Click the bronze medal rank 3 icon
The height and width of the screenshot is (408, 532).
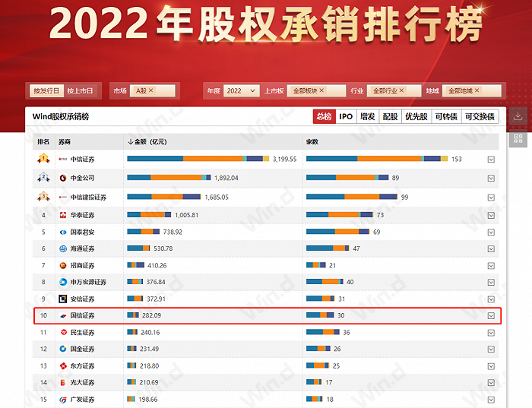click(x=43, y=197)
